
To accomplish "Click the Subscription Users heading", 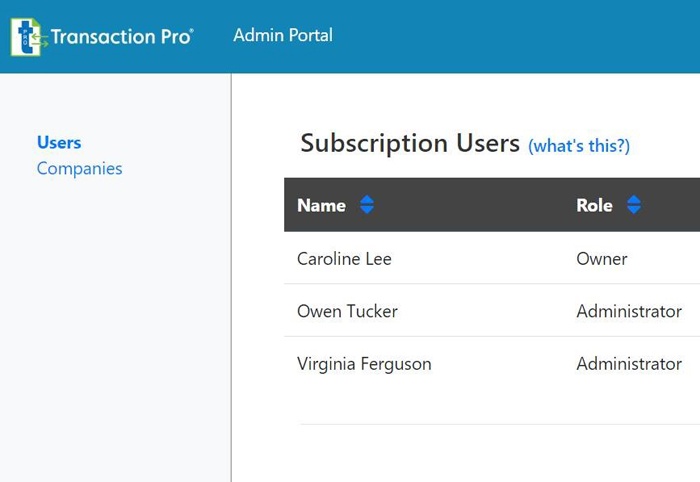I will [x=410, y=143].
